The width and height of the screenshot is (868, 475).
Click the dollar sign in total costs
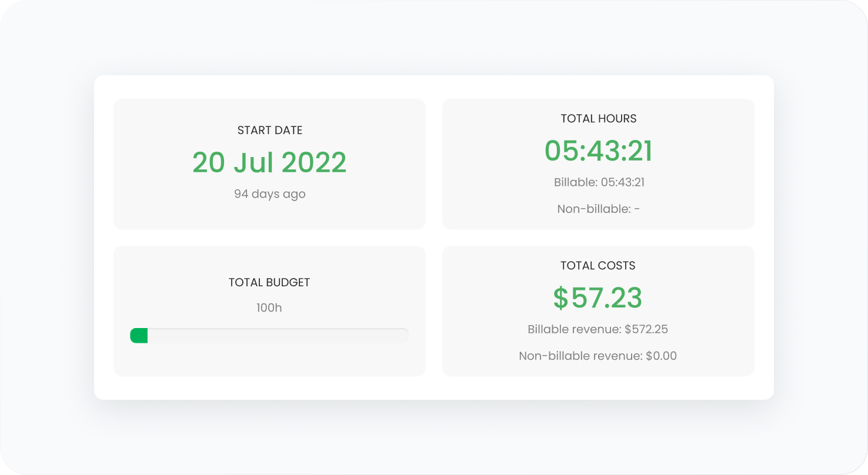(x=560, y=298)
